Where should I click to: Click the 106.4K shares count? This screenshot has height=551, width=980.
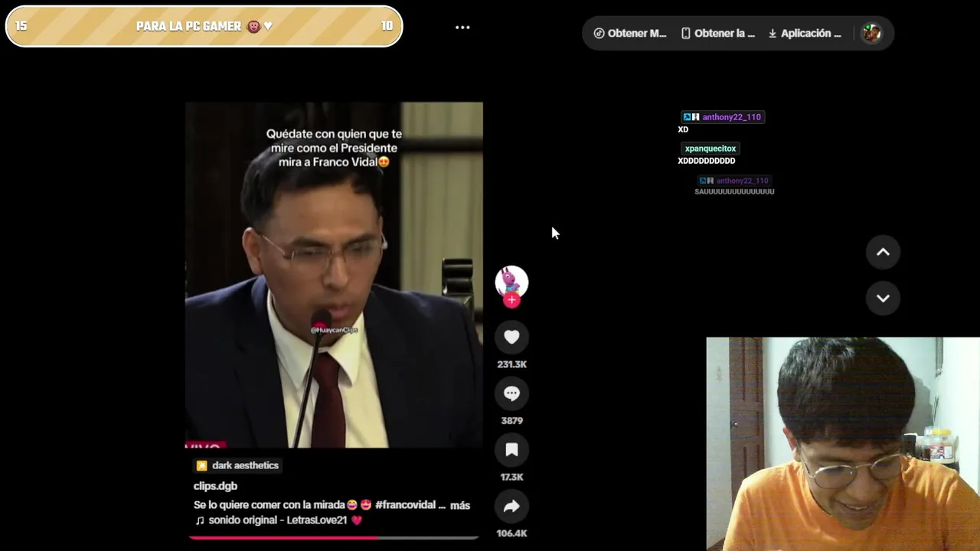tap(511, 533)
